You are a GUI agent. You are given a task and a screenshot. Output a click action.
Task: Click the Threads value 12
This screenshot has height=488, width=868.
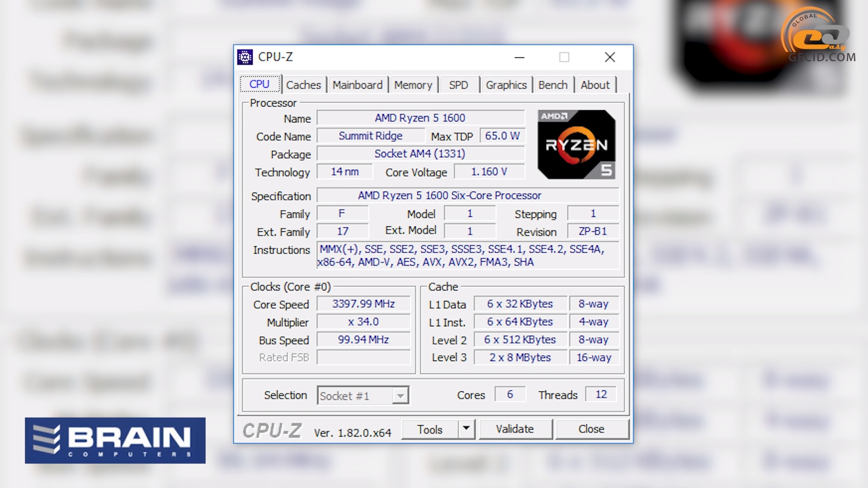pyautogui.click(x=601, y=394)
